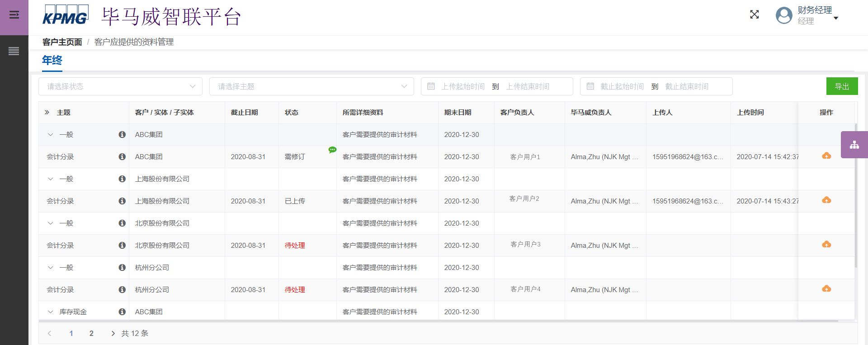Click upload cloud icon for 杭州分公司 会计分录 row
Viewport: 868px width, 345px height.
826,288
